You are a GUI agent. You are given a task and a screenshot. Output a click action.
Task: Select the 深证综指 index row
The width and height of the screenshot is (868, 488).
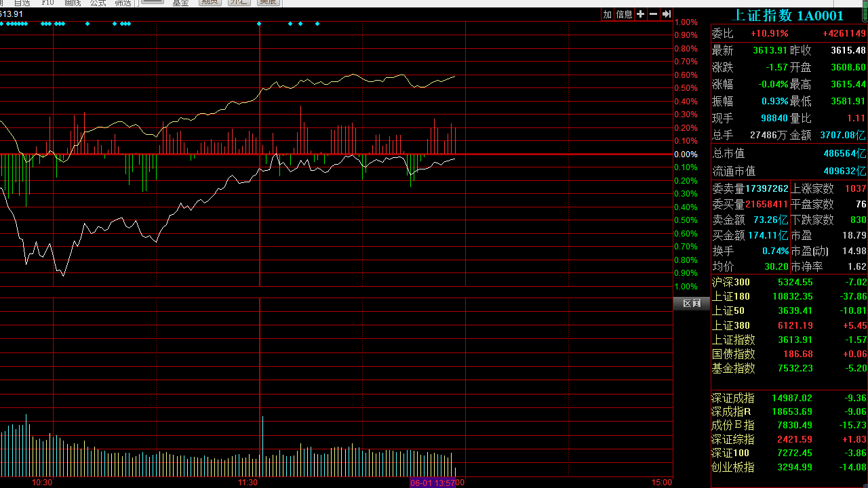coord(789,439)
